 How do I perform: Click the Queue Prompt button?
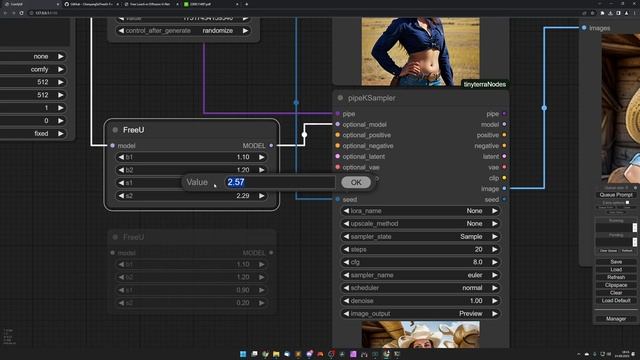(616, 195)
